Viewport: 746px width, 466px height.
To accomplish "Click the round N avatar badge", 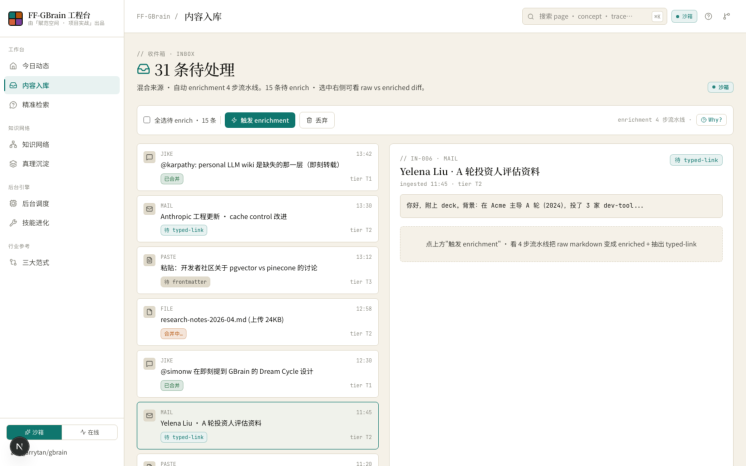I will 20,446.
